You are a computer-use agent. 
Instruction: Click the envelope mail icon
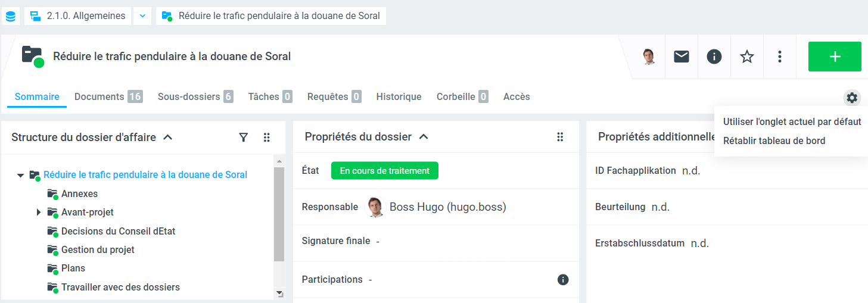(682, 57)
